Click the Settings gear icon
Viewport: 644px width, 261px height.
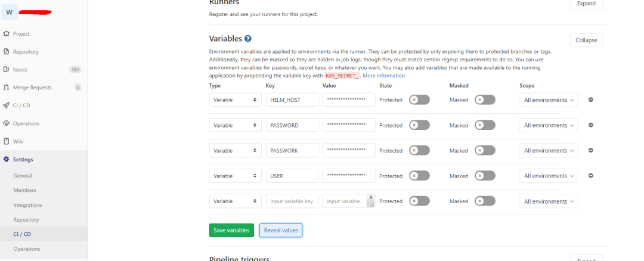tap(6, 160)
